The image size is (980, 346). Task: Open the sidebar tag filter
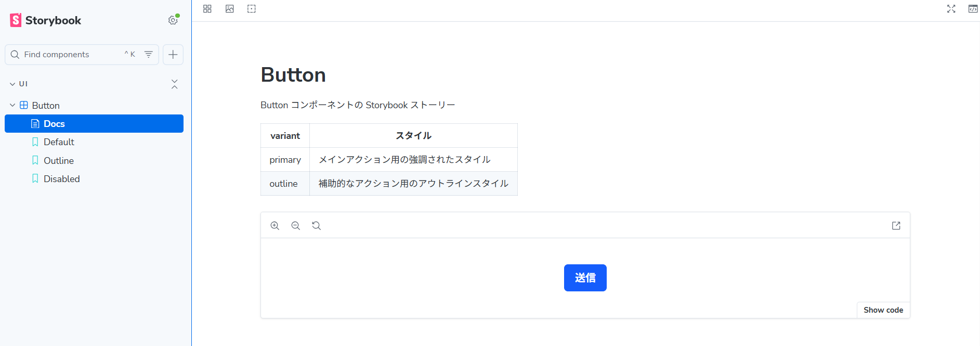[x=149, y=55]
